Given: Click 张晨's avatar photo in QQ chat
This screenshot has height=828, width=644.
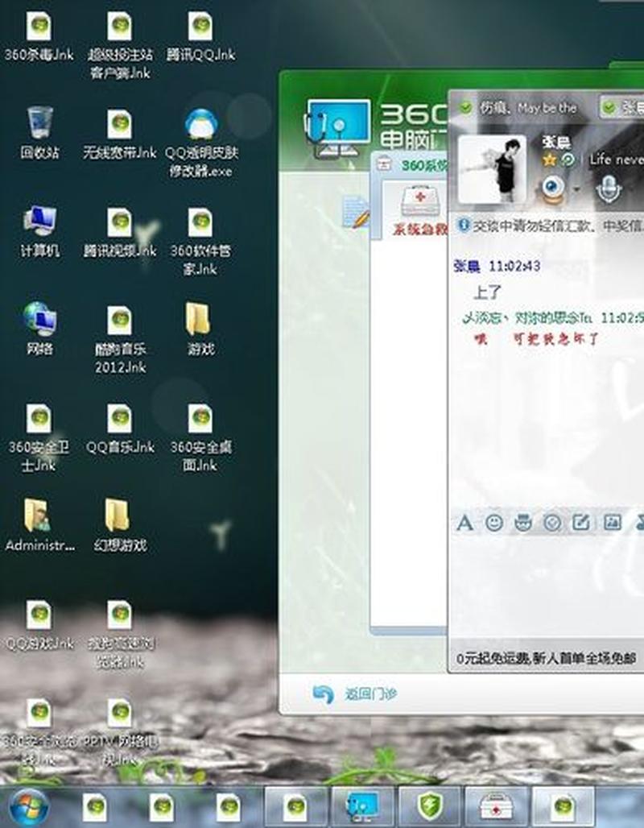Looking at the screenshot, I should click(492, 169).
